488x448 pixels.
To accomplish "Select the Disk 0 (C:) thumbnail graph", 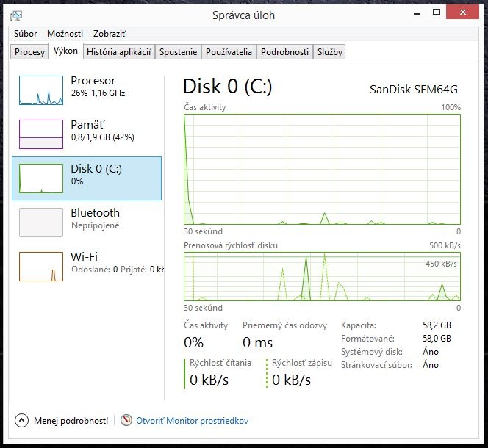I will click(41, 178).
